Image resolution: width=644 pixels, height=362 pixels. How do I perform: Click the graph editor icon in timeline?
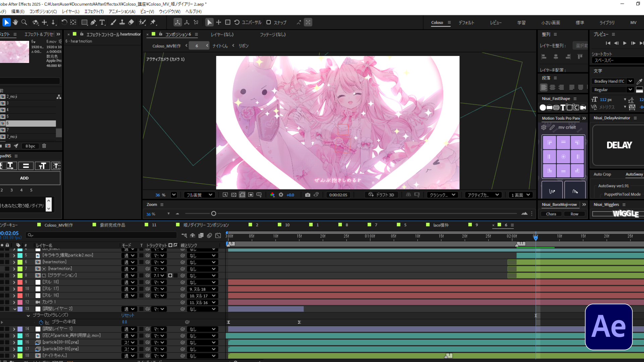coord(218,236)
